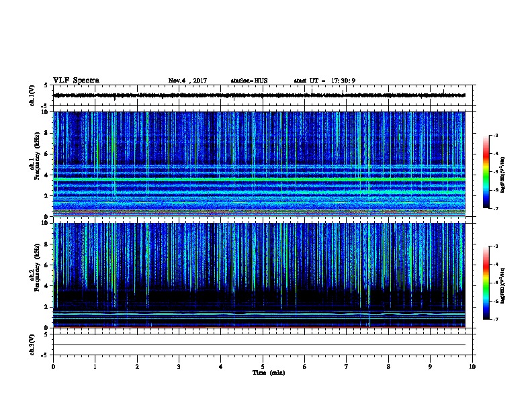Click the flat ch.3 voltage line

coord(259,345)
